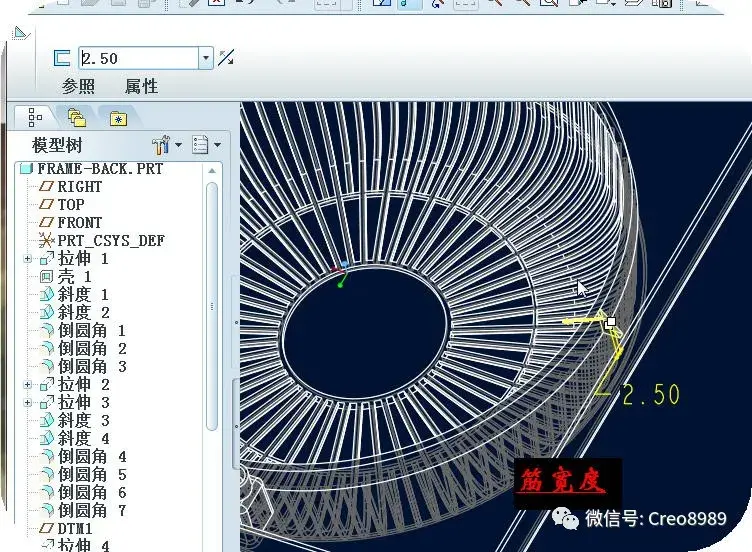752x552 pixels.
Task: Open the favorites folder tab icon
Action: coord(118,118)
